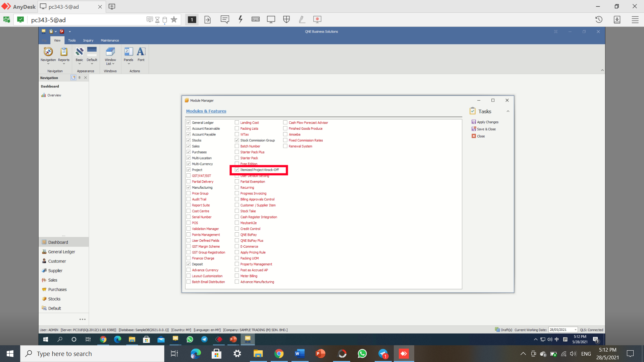Open Settings gear on local taskbar
Image resolution: width=644 pixels, height=362 pixels.
(x=237, y=354)
